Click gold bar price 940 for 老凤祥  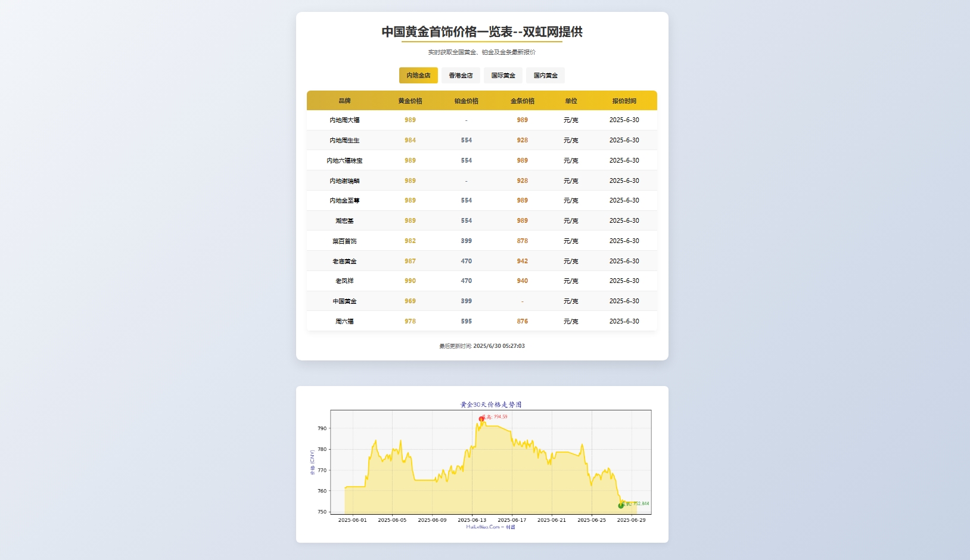click(522, 281)
